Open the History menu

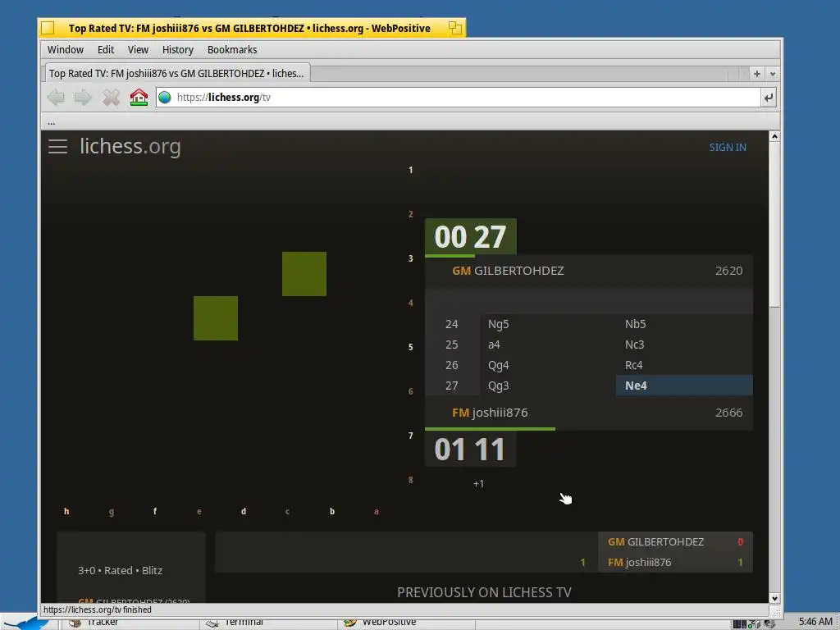click(178, 50)
